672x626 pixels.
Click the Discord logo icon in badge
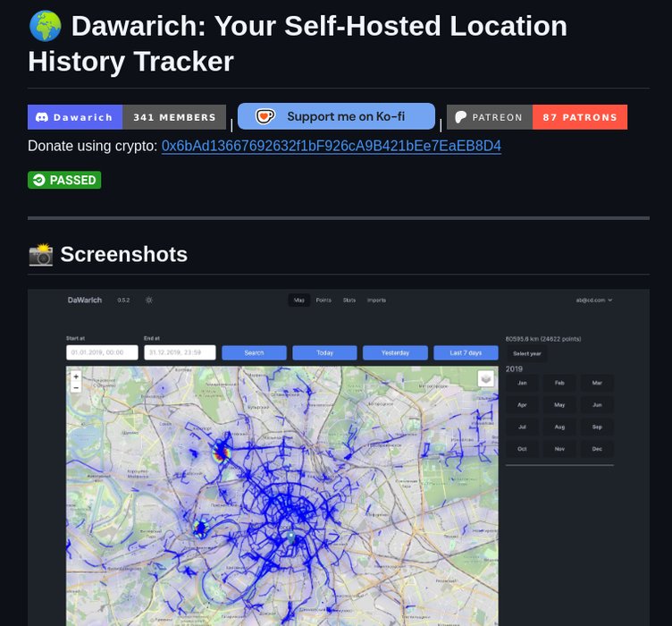click(x=42, y=117)
